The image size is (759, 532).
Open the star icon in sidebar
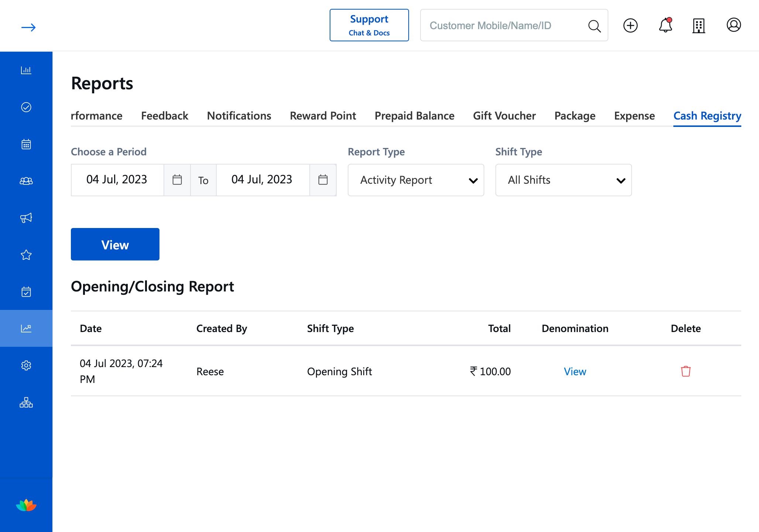click(26, 255)
